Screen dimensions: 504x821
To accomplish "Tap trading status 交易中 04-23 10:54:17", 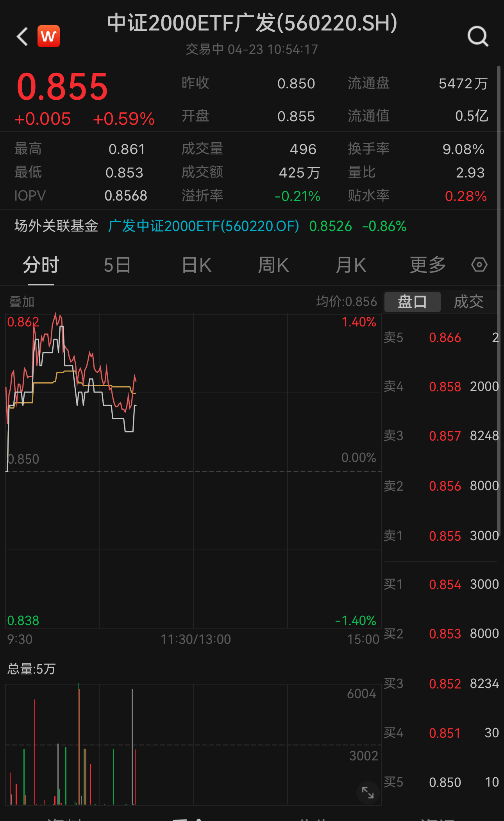I will (x=252, y=49).
